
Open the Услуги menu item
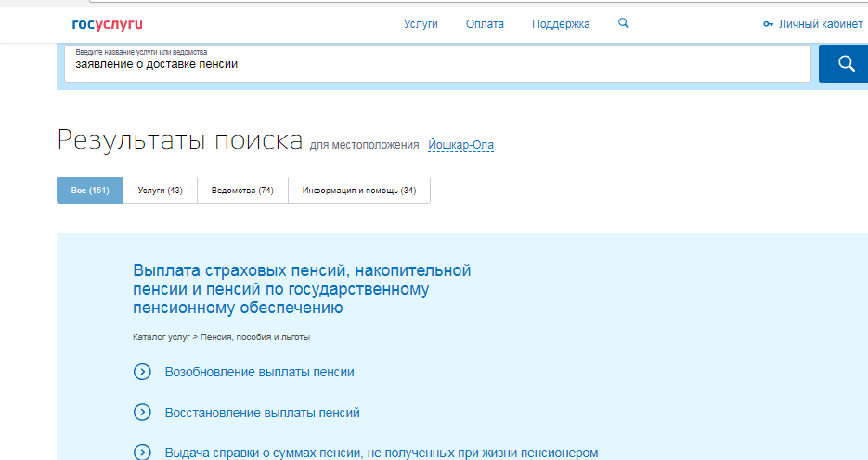click(x=421, y=24)
